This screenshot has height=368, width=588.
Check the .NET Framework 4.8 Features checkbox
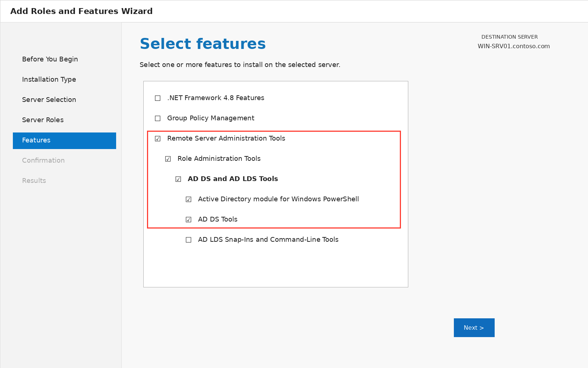(x=158, y=98)
